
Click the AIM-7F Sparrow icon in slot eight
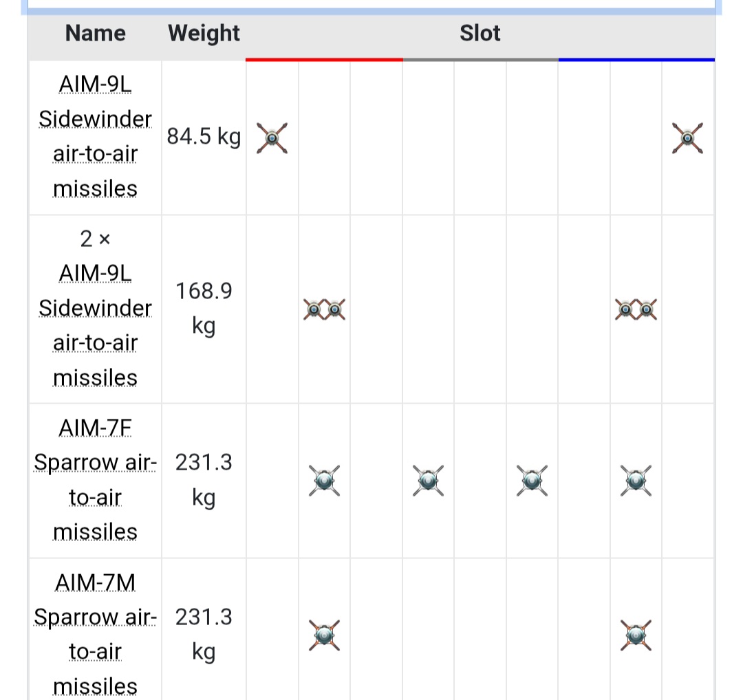(x=636, y=481)
